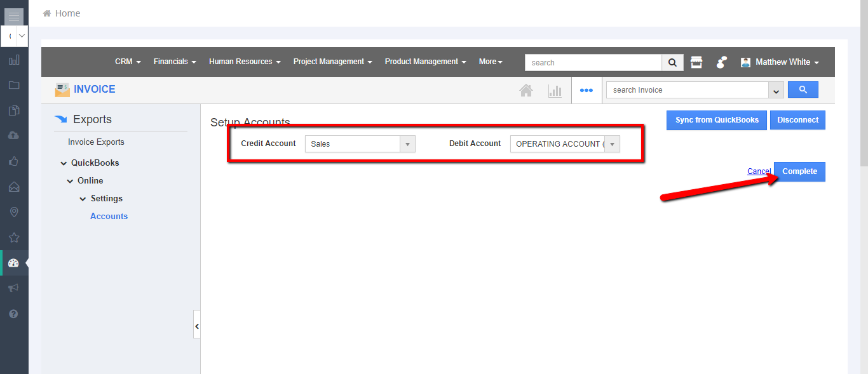Open the Credit Account dropdown
The image size is (868, 374).
[407, 144]
